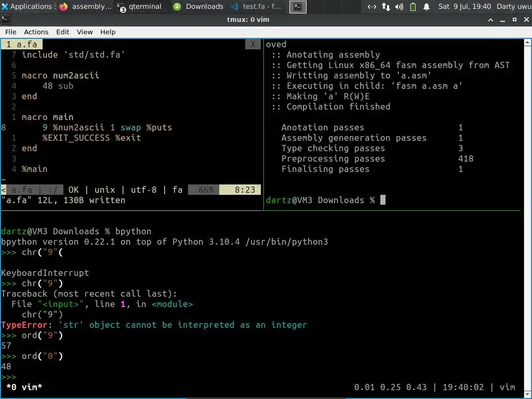Viewport: 532px width, 399px height.
Task: Click the active terminal taskbar button
Action: click(298, 7)
